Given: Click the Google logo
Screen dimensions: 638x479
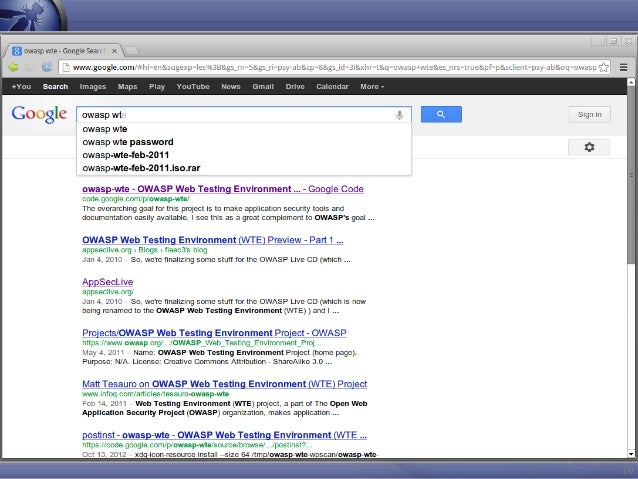Looking at the screenshot, I should [39, 114].
